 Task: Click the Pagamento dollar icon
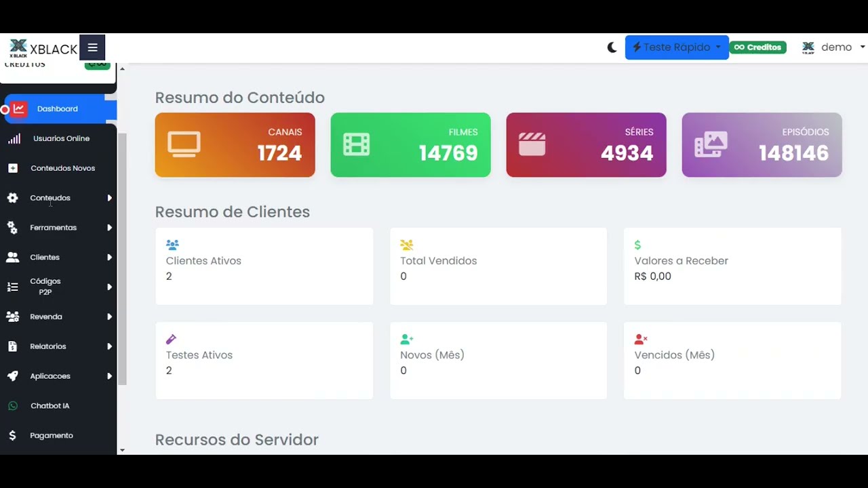tap(12, 436)
